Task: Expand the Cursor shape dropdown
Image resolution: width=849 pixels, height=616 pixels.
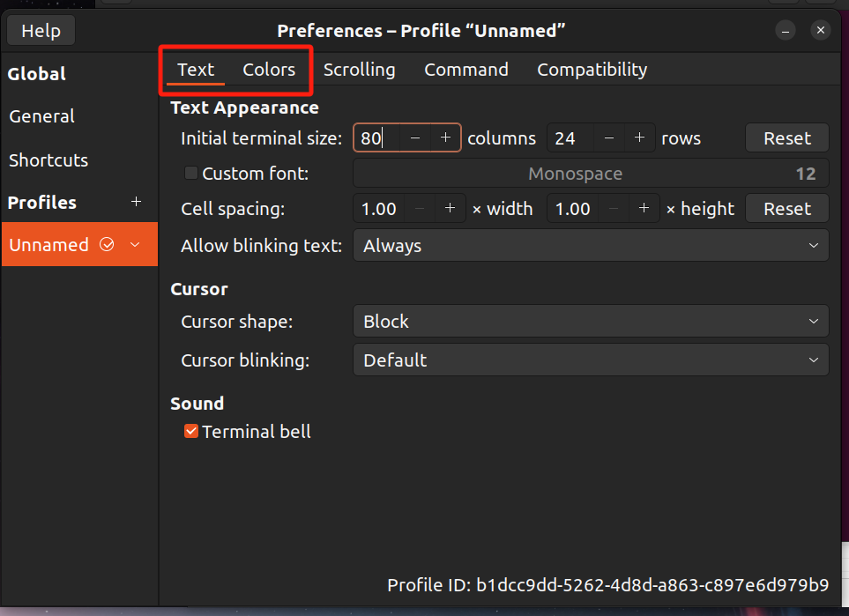Action: click(x=590, y=322)
